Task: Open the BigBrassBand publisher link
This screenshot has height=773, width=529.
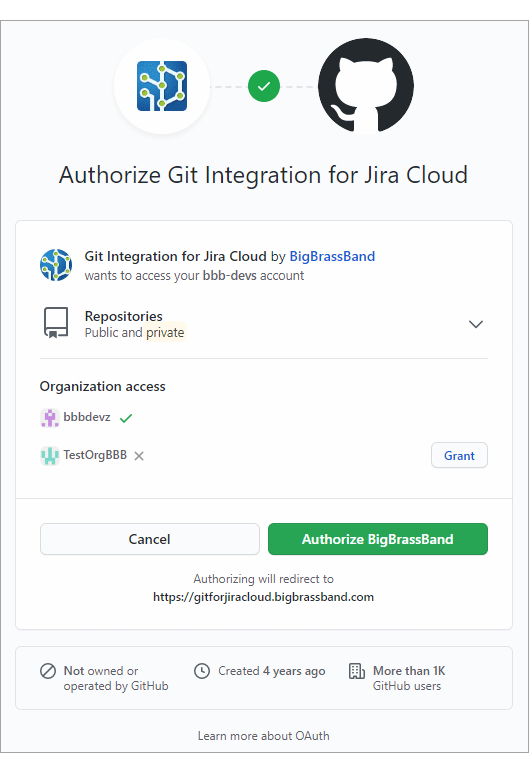Action: [x=332, y=256]
